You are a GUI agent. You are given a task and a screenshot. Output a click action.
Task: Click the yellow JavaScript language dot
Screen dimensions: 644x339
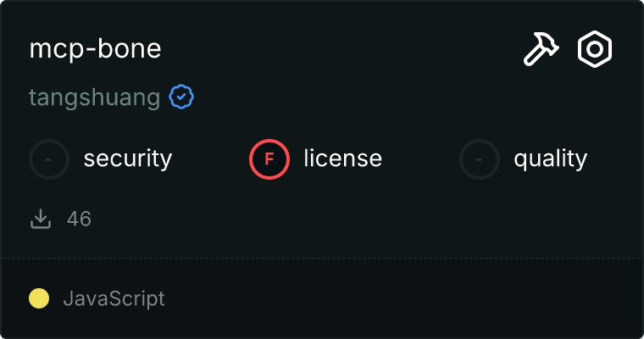point(39,298)
